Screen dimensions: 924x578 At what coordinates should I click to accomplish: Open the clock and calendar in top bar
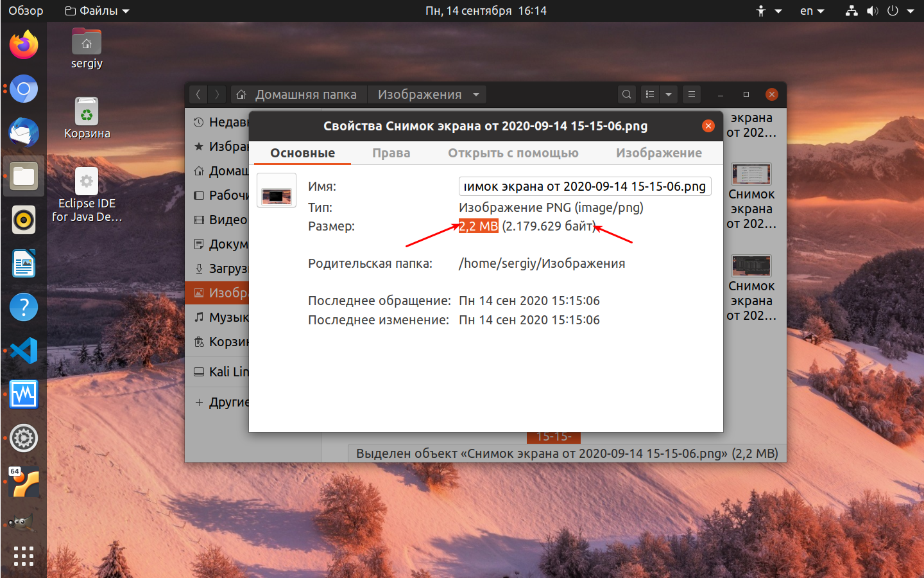click(486, 11)
